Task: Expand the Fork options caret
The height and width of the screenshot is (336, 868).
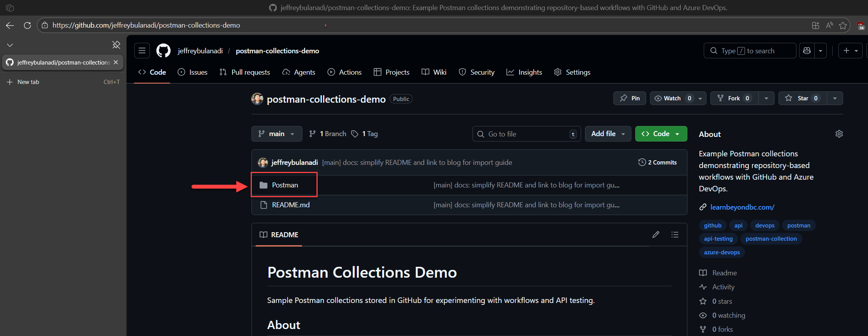Action: click(766, 98)
